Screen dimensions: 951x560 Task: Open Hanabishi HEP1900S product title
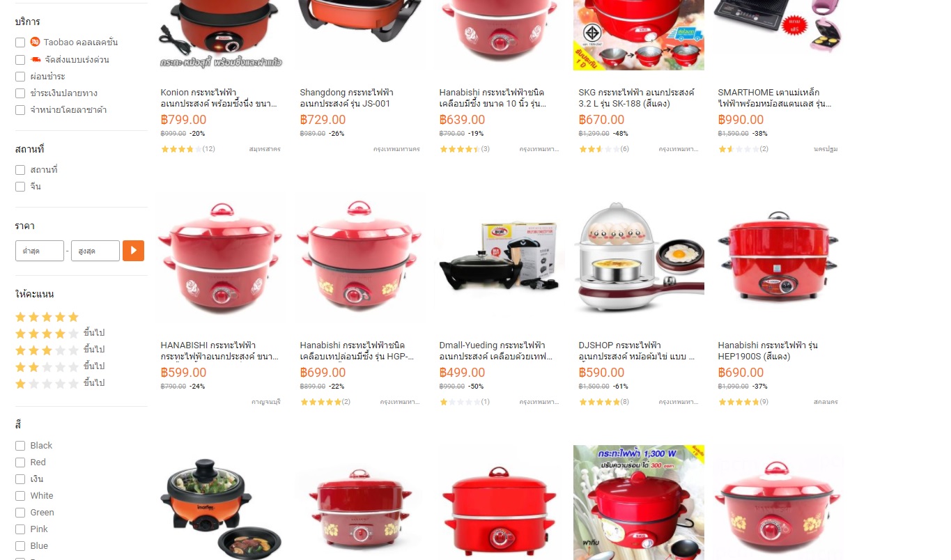tap(768, 351)
